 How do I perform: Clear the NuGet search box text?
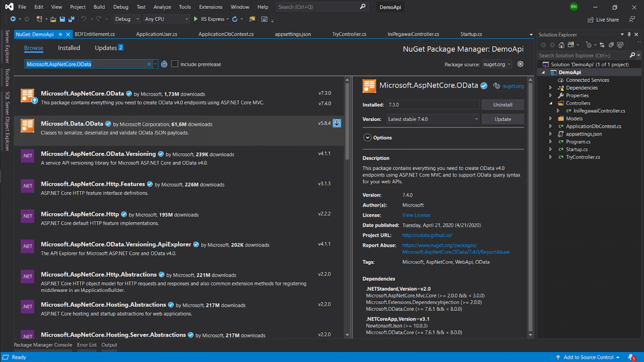tap(149, 64)
